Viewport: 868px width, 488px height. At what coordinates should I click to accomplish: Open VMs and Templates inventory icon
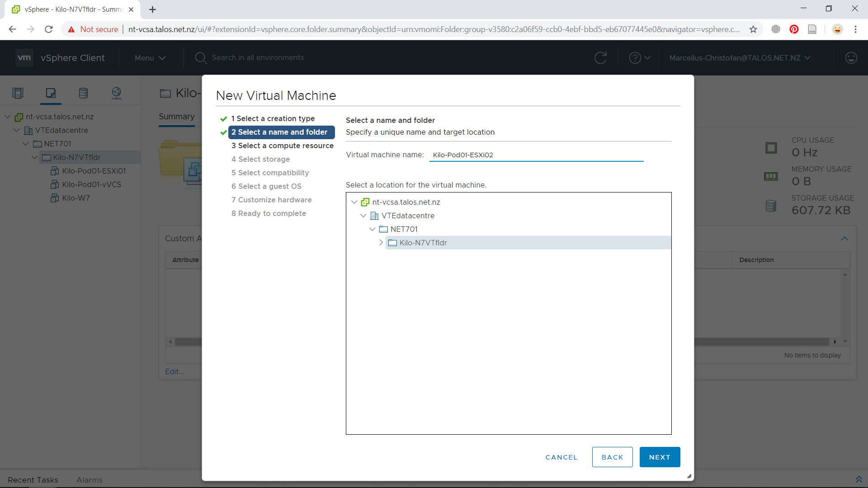click(51, 93)
